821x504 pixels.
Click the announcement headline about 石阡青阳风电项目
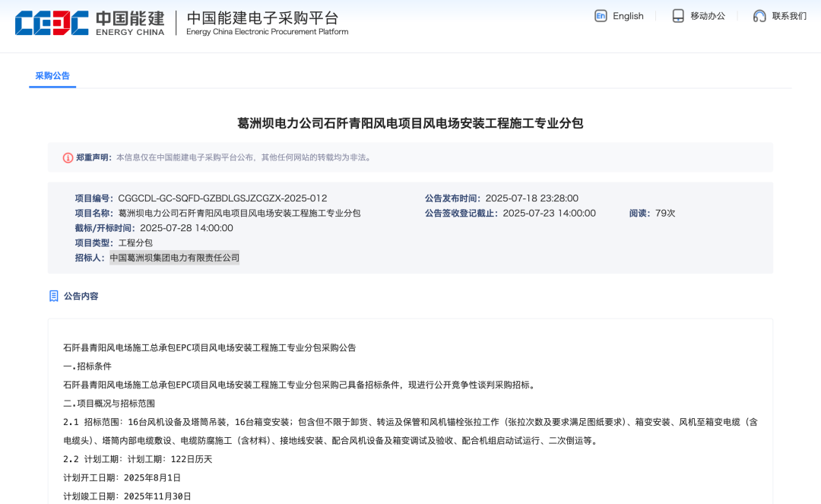point(410,123)
